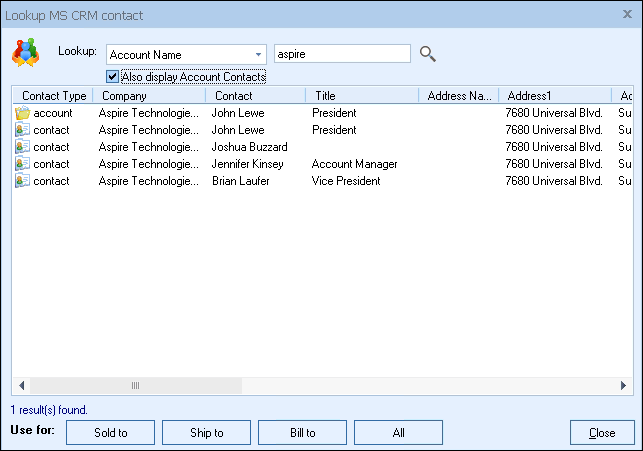The height and width of the screenshot is (451, 643).
Task: Click the search text field containing aspire
Action: [342, 54]
